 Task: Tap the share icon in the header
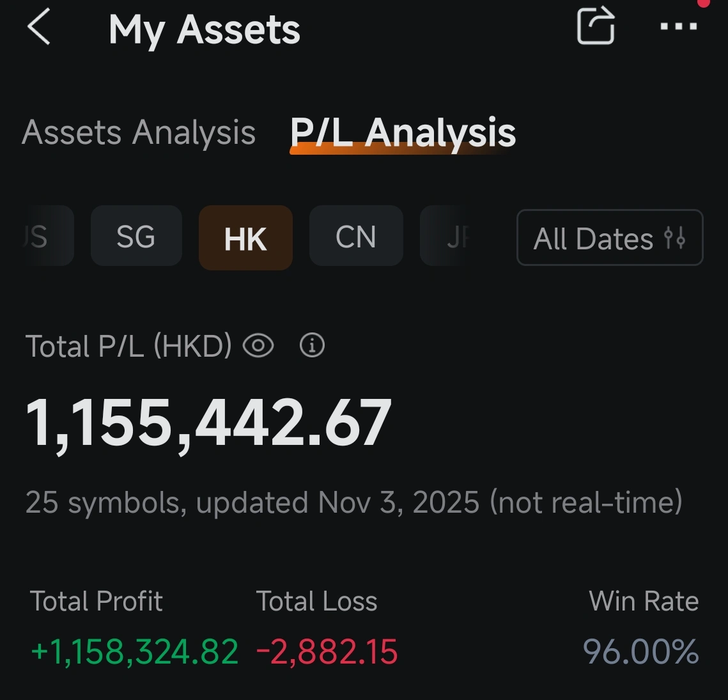[x=596, y=26]
